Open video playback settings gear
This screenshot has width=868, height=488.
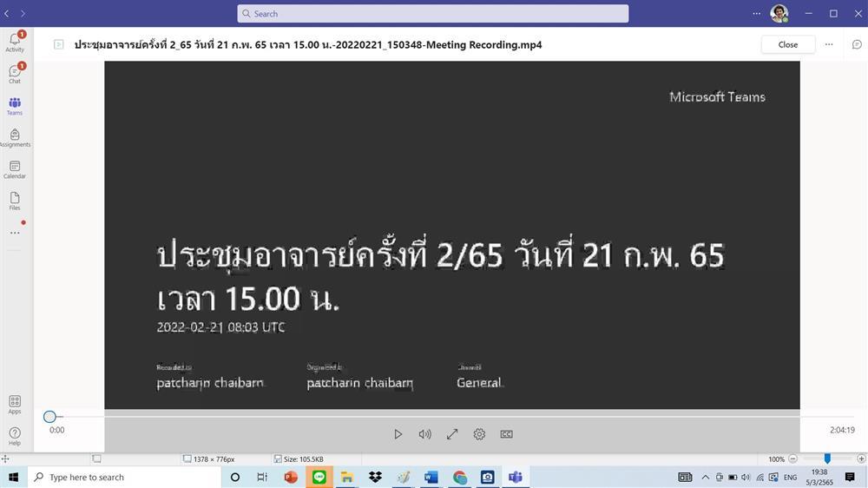click(479, 434)
